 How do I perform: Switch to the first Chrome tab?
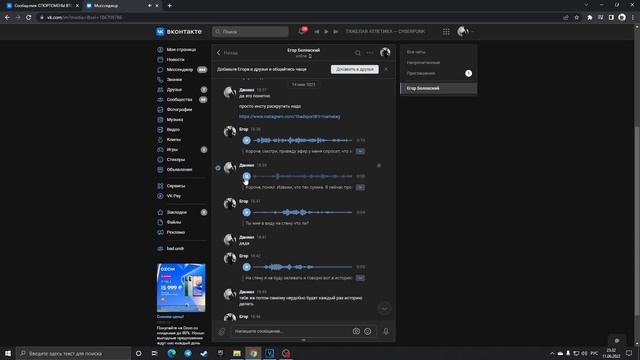click(42, 6)
